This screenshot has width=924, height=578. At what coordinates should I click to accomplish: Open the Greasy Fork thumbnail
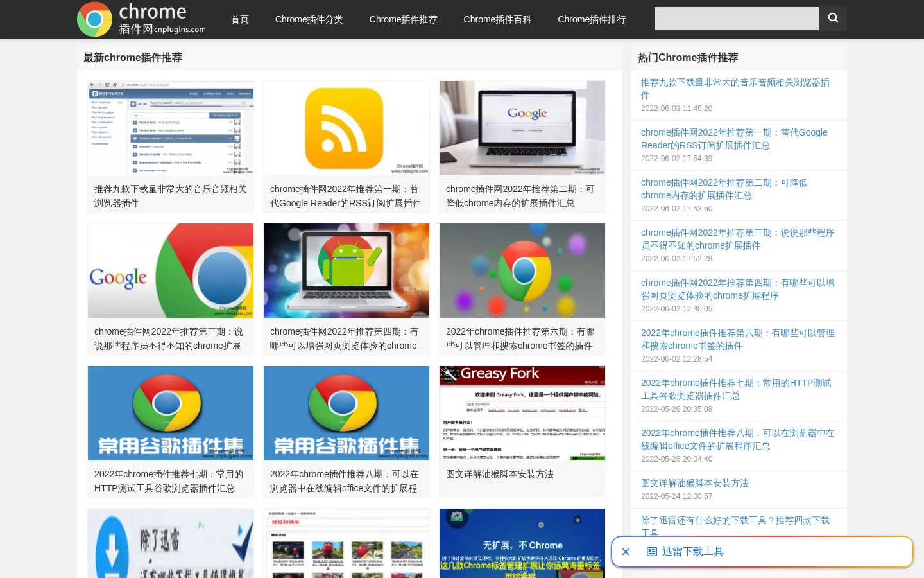pyautogui.click(x=522, y=413)
